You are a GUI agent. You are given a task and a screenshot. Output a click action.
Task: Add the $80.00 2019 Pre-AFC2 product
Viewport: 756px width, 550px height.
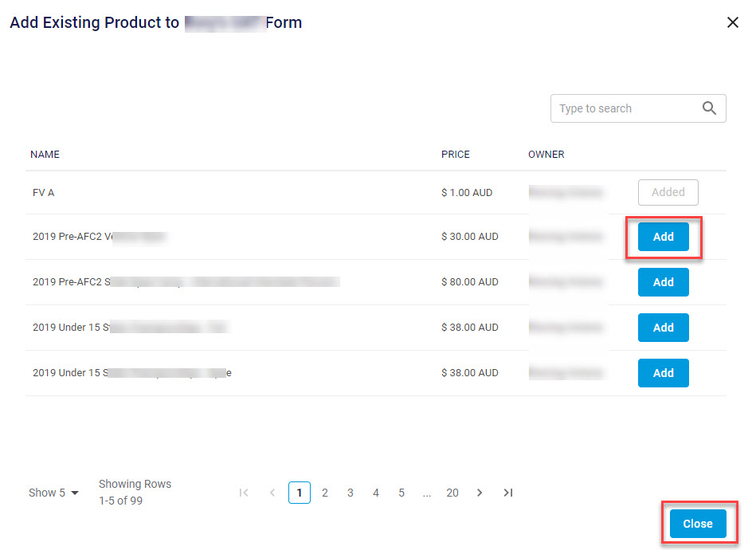point(663,282)
